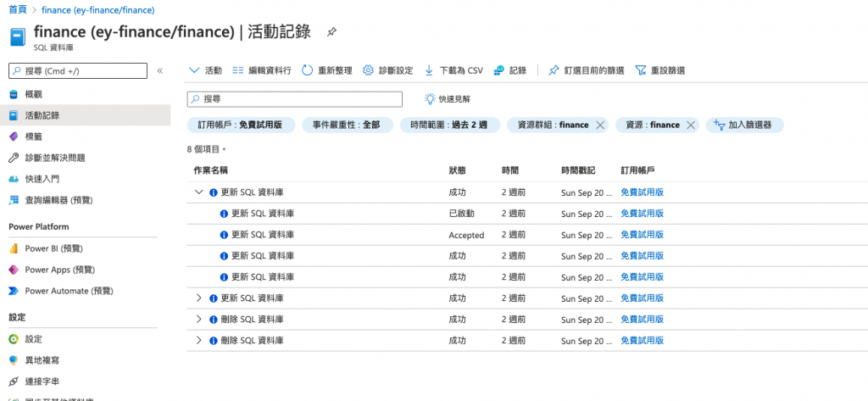This screenshot has width=868, height=401.
Task: Click finance (ey-finance/finance) breadcrumb
Action: tap(98, 10)
